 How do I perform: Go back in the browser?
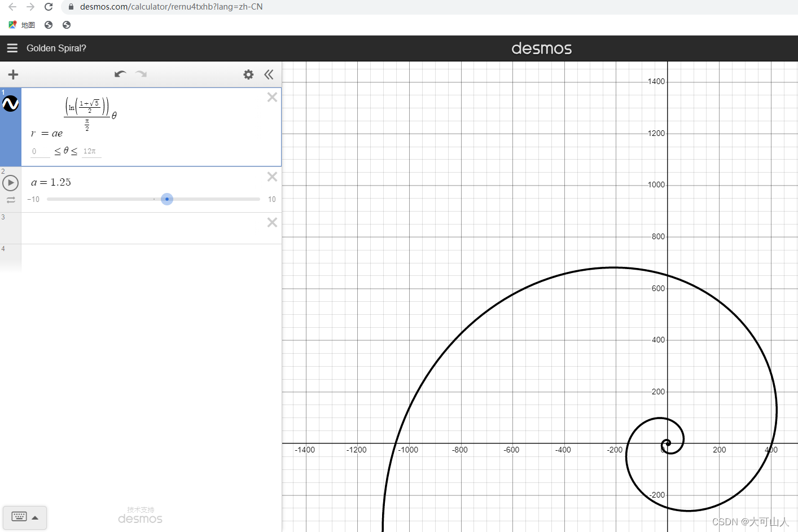pyautogui.click(x=12, y=7)
